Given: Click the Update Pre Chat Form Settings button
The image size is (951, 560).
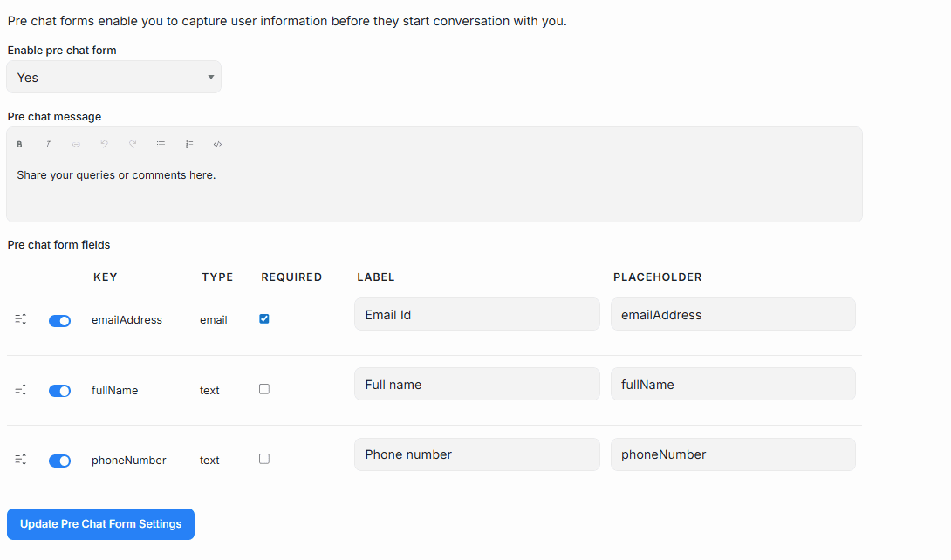Looking at the screenshot, I should (x=99, y=524).
